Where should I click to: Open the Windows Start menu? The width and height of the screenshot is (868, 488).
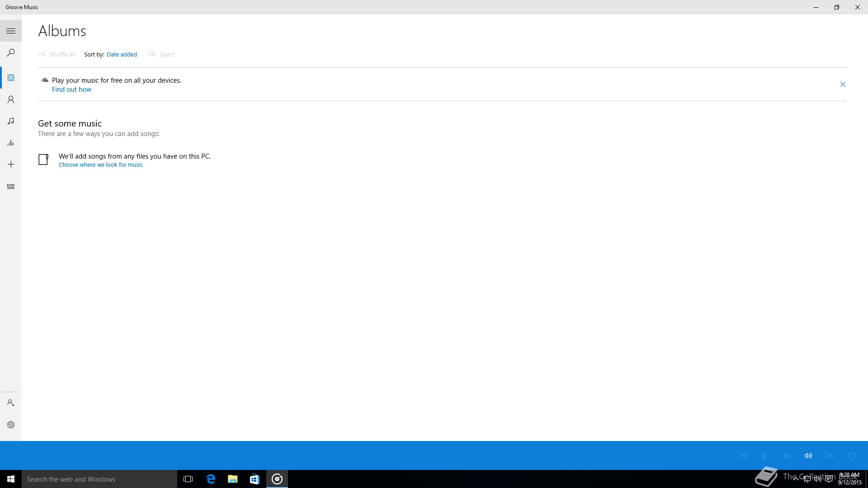(11, 479)
